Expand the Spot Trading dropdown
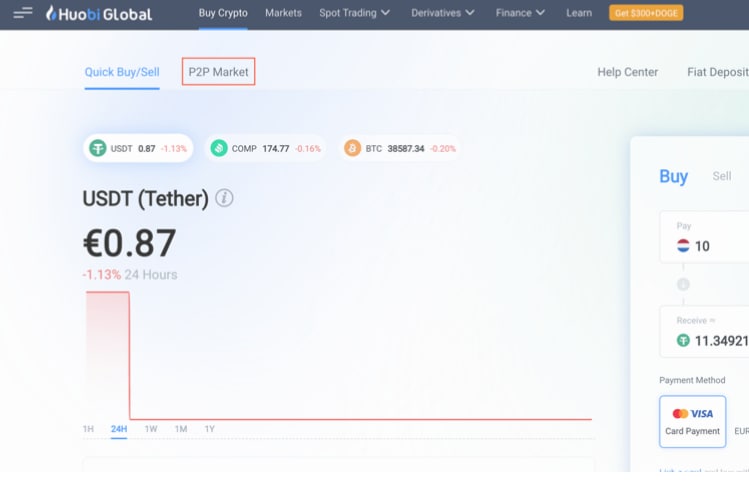The height and width of the screenshot is (482, 749). (x=354, y=13)
